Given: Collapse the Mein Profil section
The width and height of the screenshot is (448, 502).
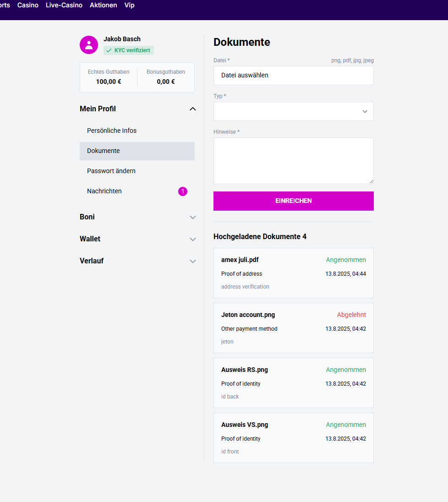Looking at the screenshot, I should click(x=193, y=109).
